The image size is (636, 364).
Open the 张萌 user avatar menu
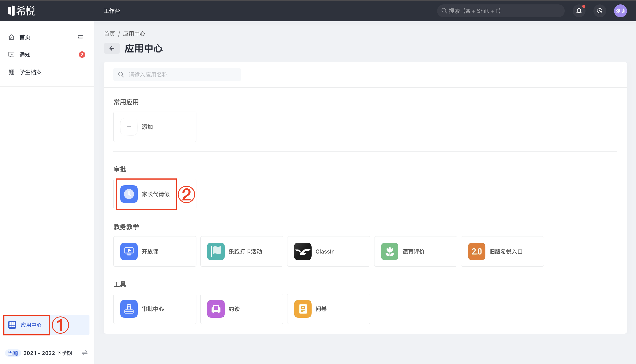[x=620, y=11]
